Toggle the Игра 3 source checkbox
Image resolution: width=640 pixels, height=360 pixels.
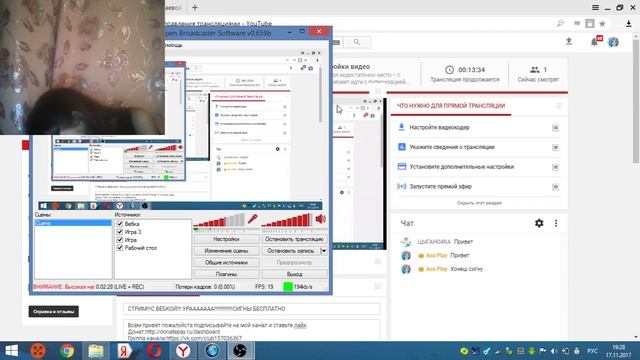[120, 232]
